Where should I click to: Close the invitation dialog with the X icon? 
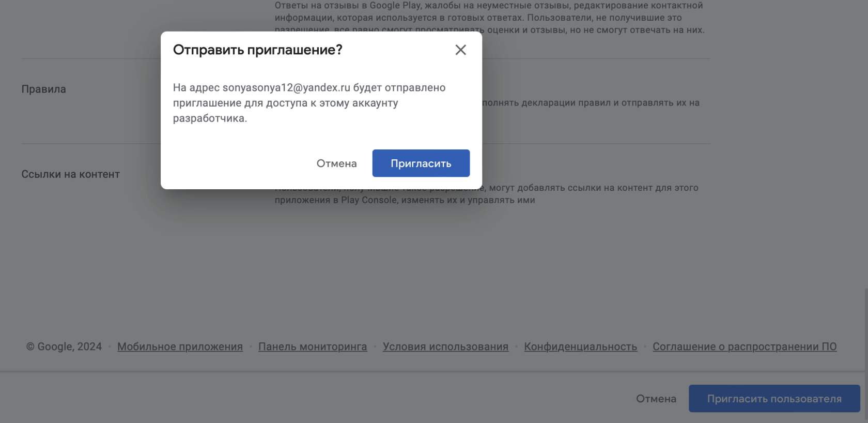click(x=460, y=50)
